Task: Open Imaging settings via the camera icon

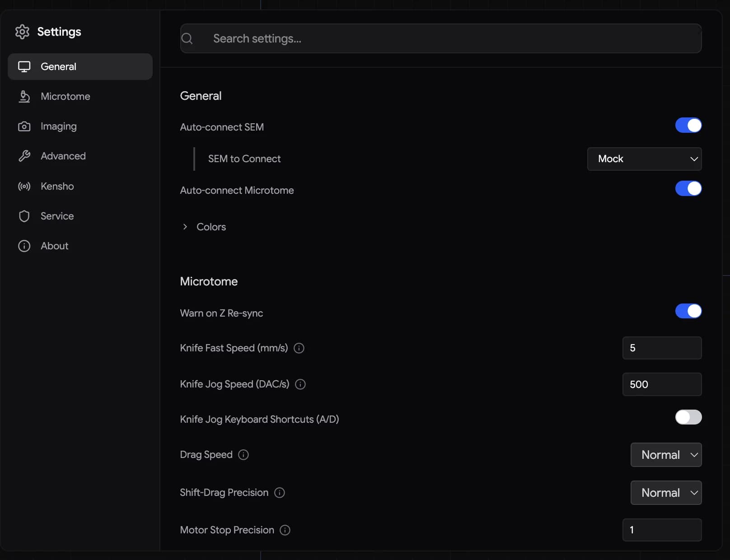Action: coord(24,126)
